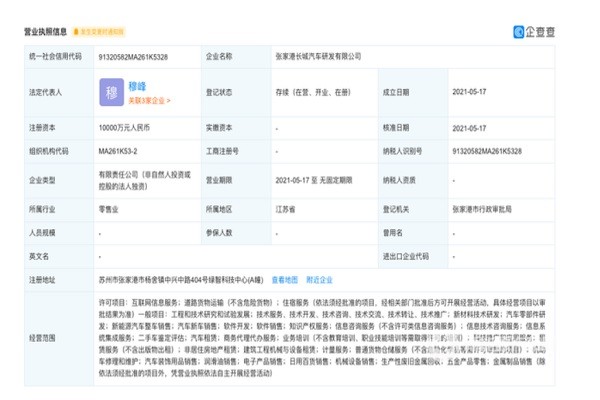The height and width of the screenshot is (400, 600).
Task: Click the 登记机关 label cell
Action: pos(413,209)
